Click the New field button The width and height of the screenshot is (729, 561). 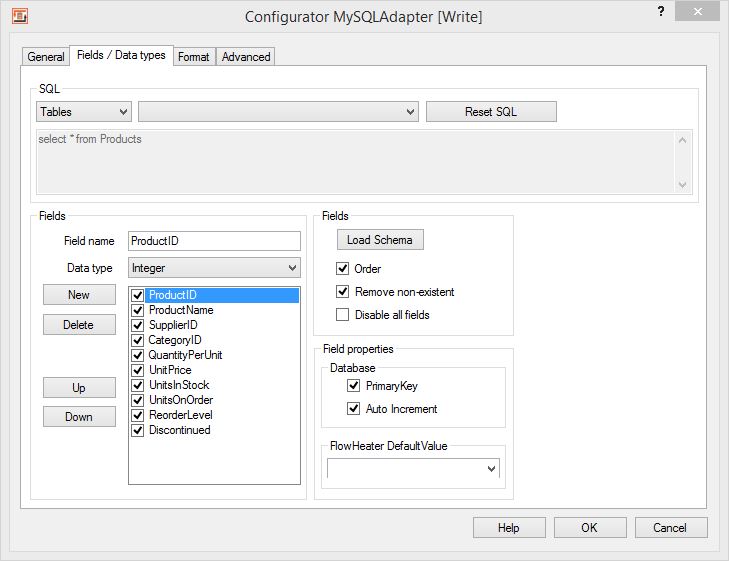(x=79, y=295)
